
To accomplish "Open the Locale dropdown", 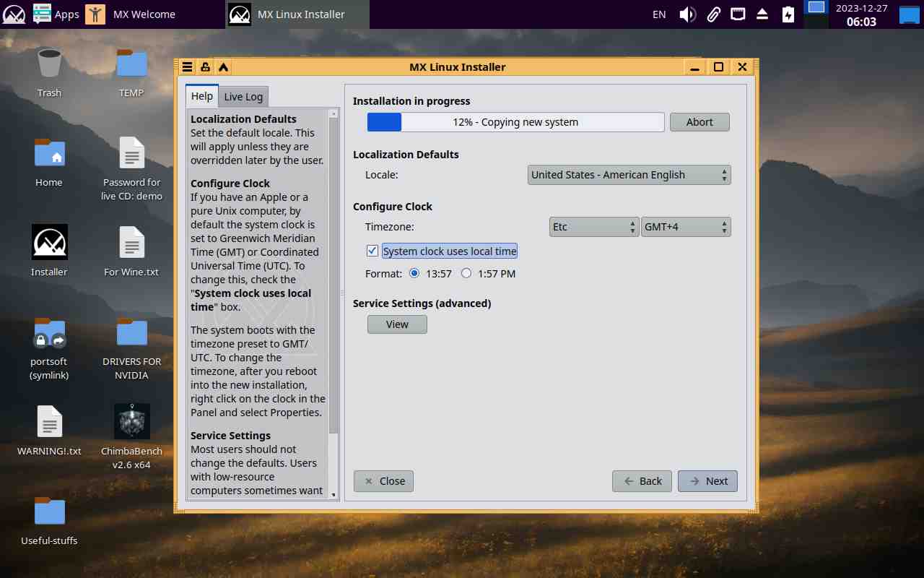I will tap(629, 175).
